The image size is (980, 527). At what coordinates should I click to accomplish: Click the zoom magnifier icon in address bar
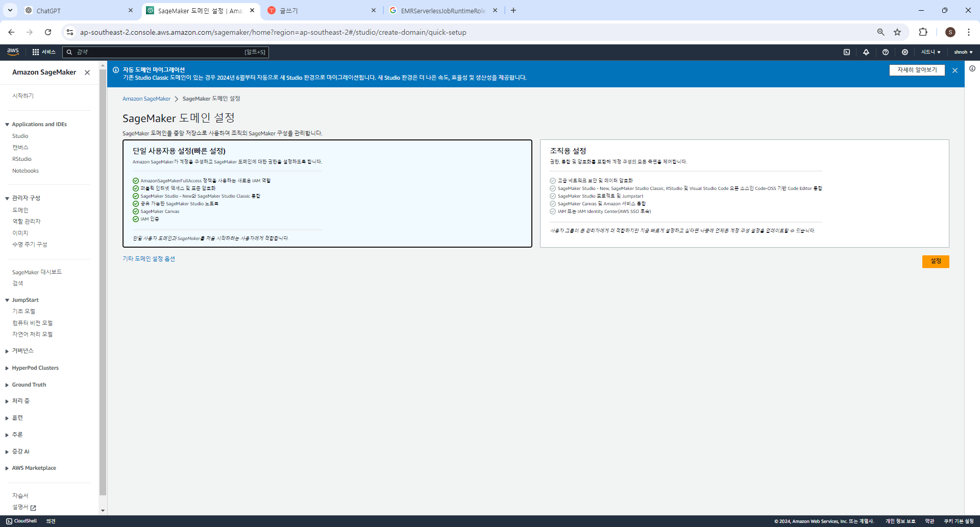pyautogui.click(x=881, y=32)
